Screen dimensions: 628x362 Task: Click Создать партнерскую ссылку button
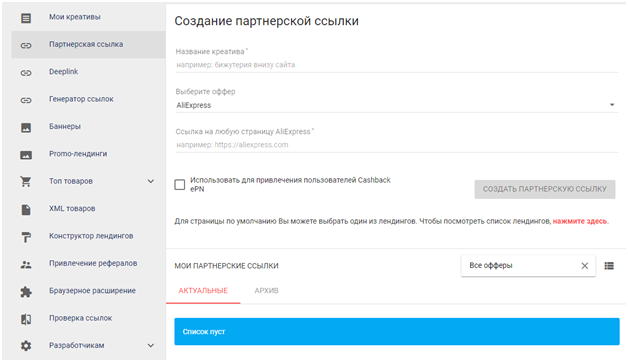(x=545, y=189)
